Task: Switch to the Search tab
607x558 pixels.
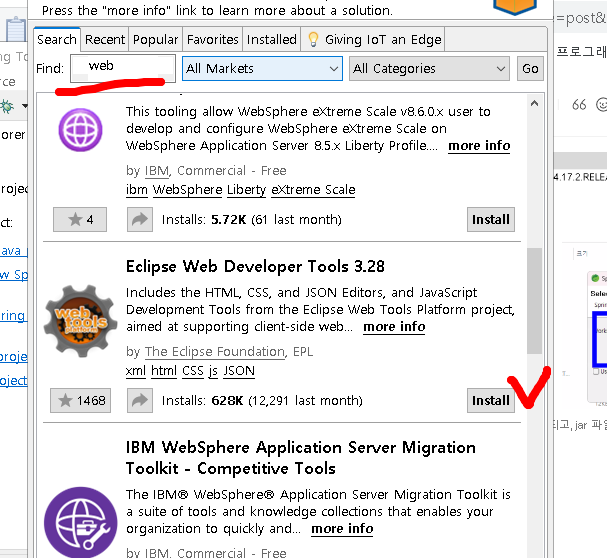Action: point(57,39)
